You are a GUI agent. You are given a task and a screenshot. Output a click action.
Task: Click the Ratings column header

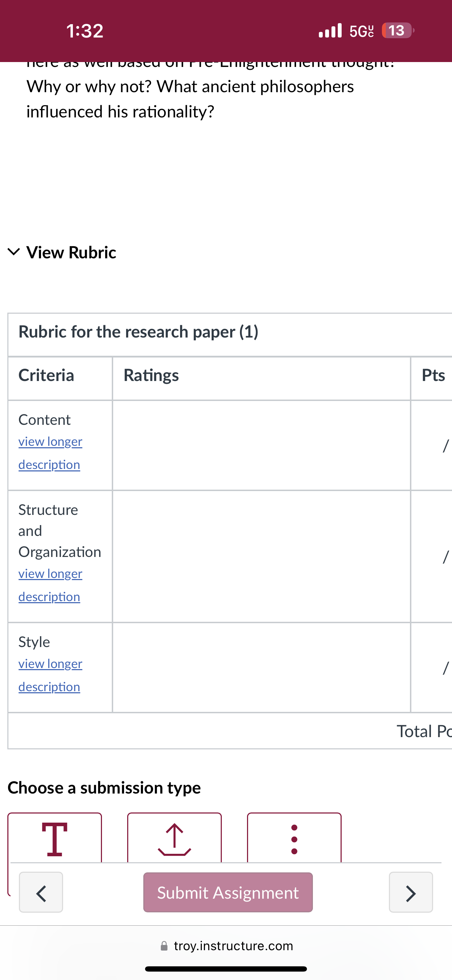(x=151, y=375)
